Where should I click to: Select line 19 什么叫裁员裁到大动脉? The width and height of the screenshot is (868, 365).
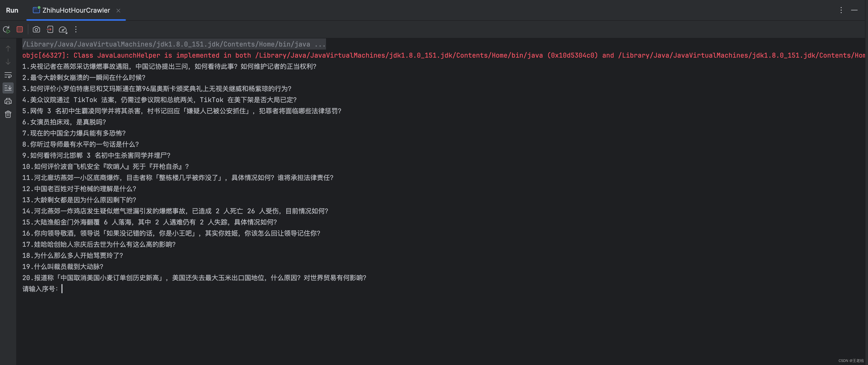pos(63,266)
